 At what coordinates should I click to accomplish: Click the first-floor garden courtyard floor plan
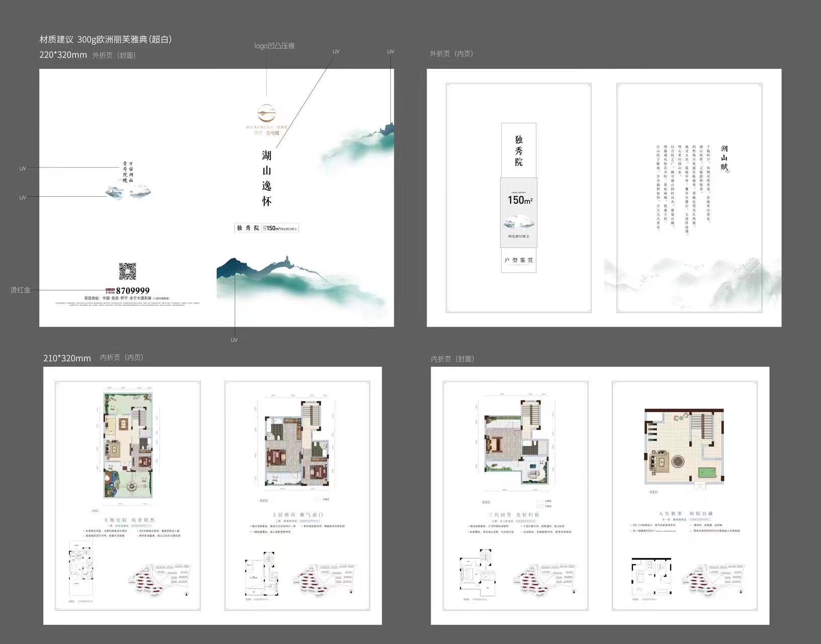tap(128, 446)
